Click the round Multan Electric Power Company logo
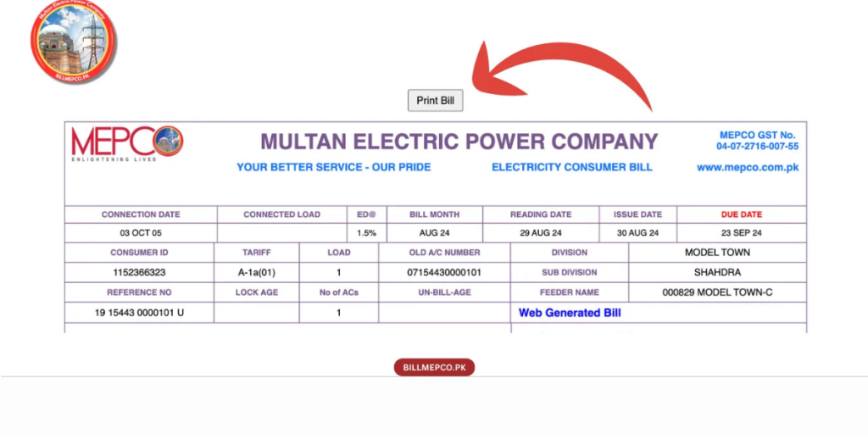The image size is (868, 434). pyautogui.click(x=73, y=42)
